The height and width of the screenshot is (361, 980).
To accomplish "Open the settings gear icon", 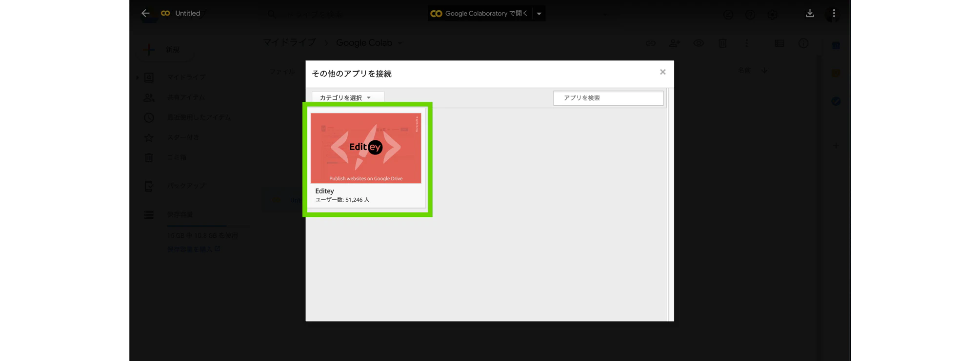I will click(x=773, y=15).
